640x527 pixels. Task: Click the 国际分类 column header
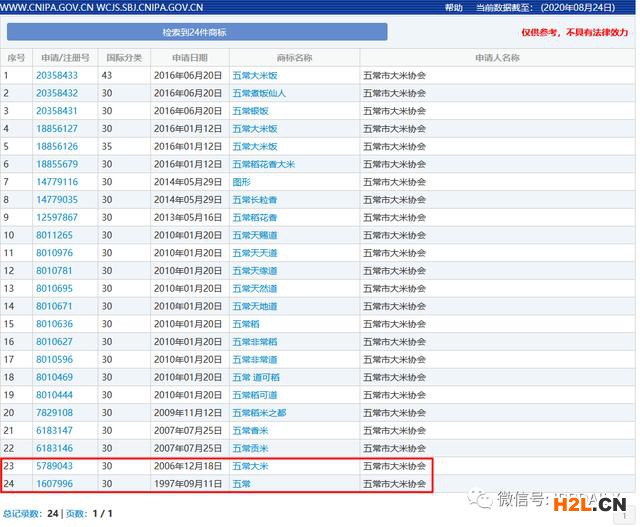(124, 58)
